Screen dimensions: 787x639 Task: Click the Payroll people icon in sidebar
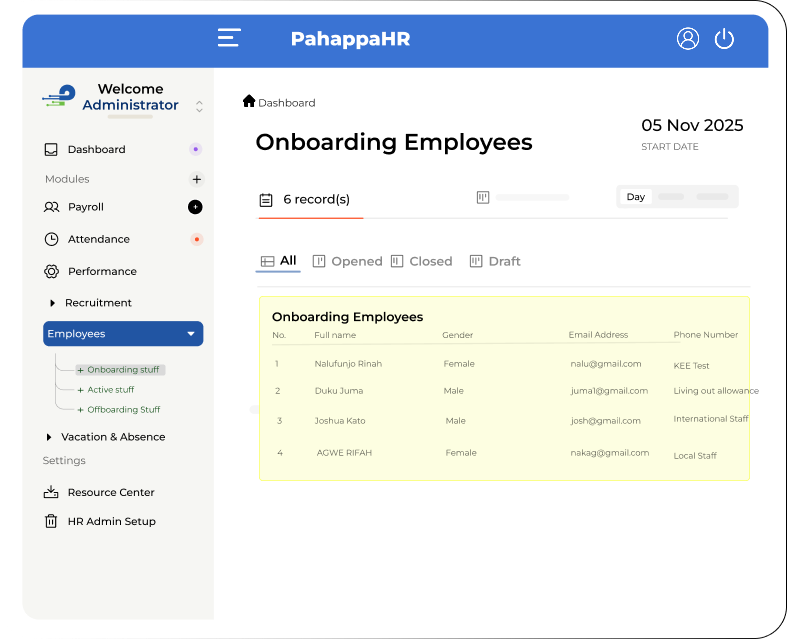tap(52, 207)
